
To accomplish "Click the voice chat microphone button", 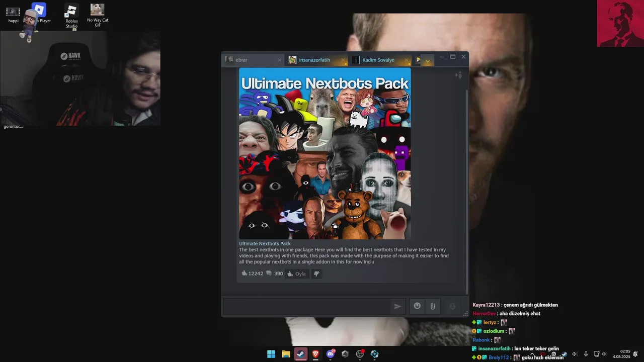I will point(452,306).
